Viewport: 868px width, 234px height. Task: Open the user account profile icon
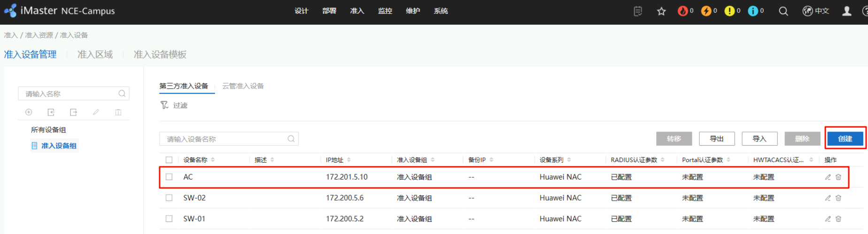click(x=846, y=11)
